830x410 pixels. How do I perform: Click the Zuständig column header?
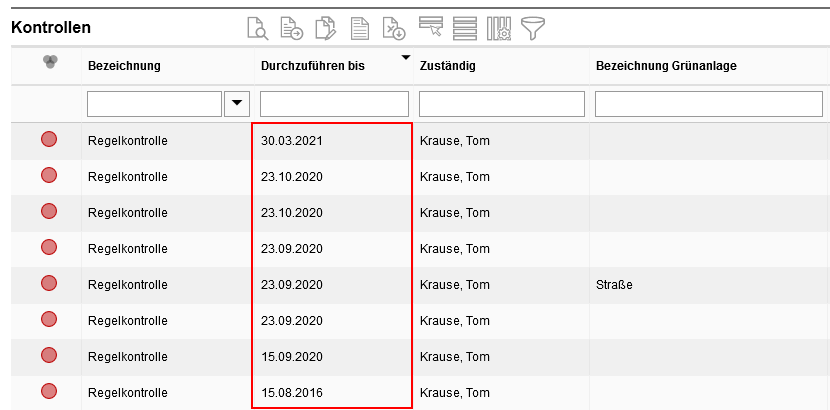pyautogui.click(x=447, y=66)
